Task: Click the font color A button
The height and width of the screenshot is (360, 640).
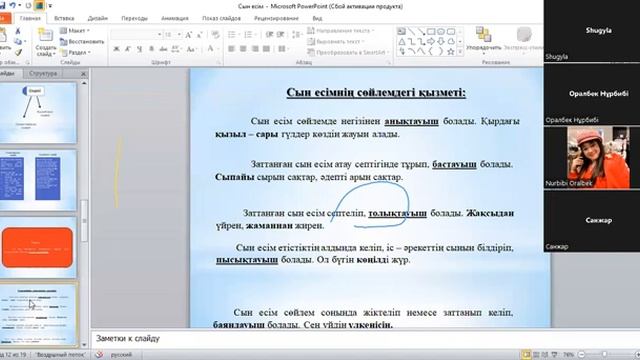Action: 211,49
